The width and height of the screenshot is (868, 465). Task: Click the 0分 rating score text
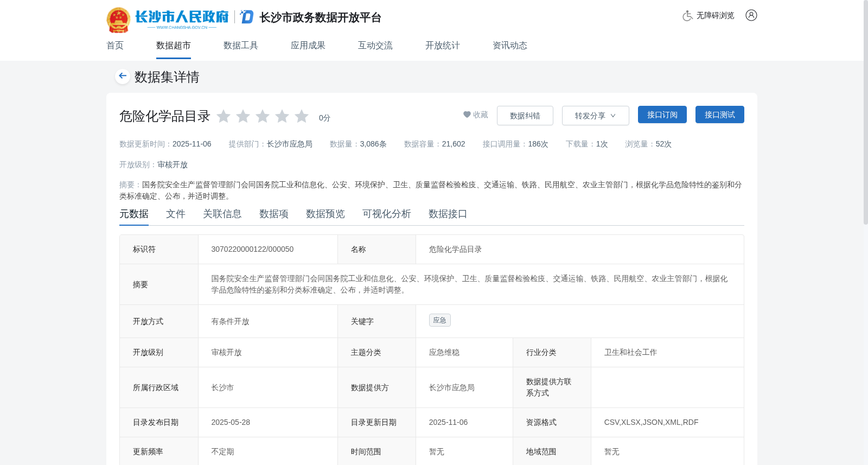324,118
